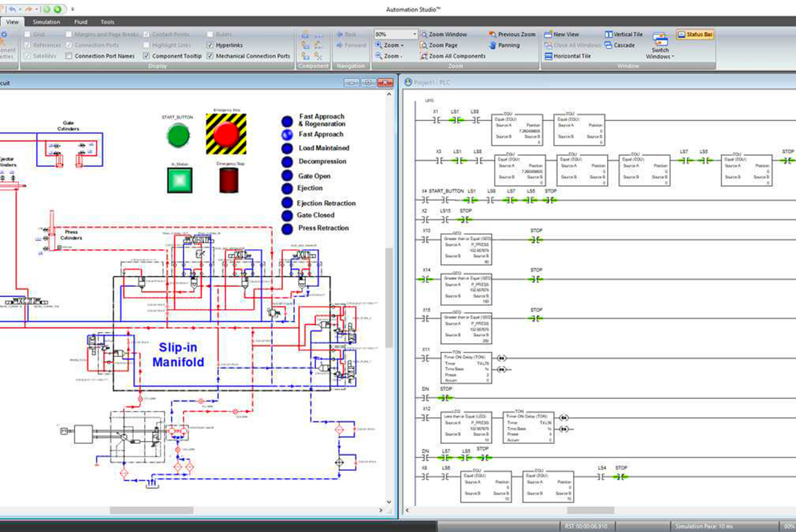
Task: Toggle the Component Tooltip checkbox
Action: coord(147,56)
